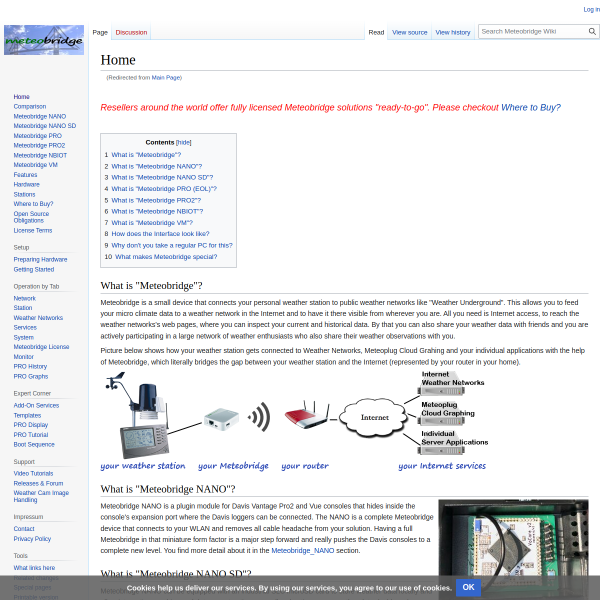Open Comparison in the sidebar
Image resolution: width=600 pixels, height=600 pixels.
click(30, 107)
